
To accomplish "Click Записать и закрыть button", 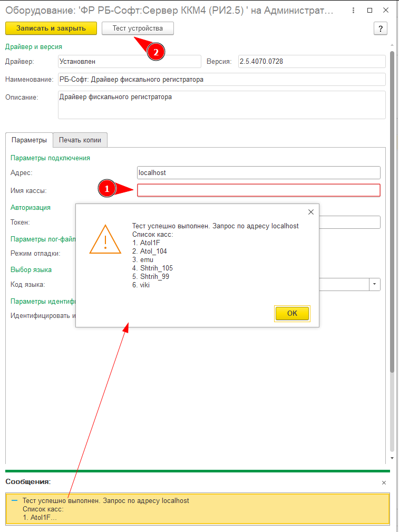I will pos(51,28).
